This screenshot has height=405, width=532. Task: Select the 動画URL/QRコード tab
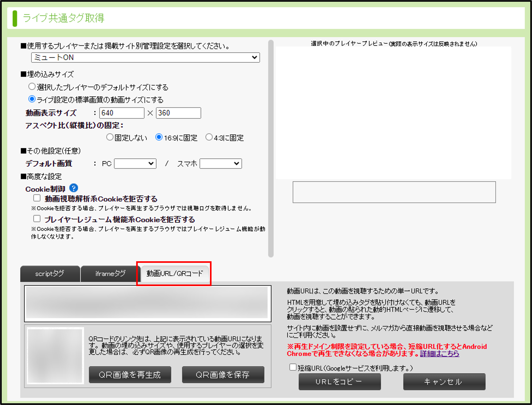coord(175,274)
